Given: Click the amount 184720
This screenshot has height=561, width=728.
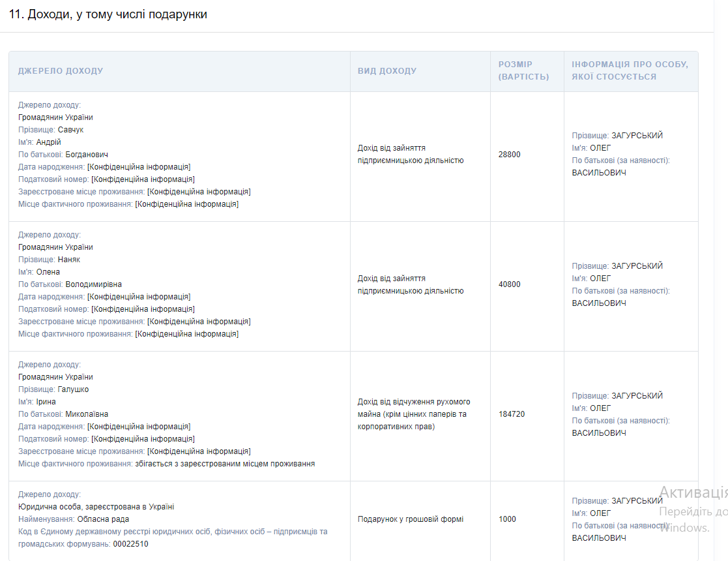Looking at the screenshot, I should tap(512, 414).
